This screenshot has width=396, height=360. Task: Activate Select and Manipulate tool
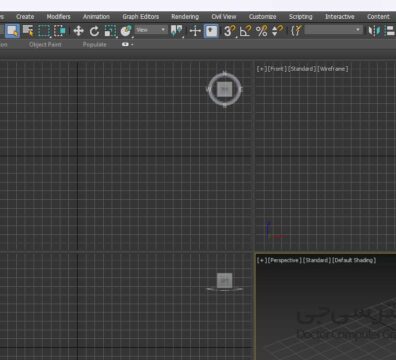point(195,31)
